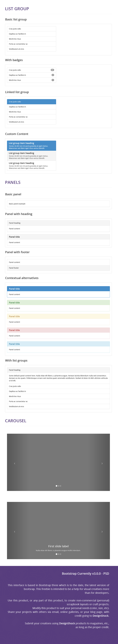Click the yellow 'Panel title' header
Viewport: 118px width, 644px height.
click(x=58, y=316)
